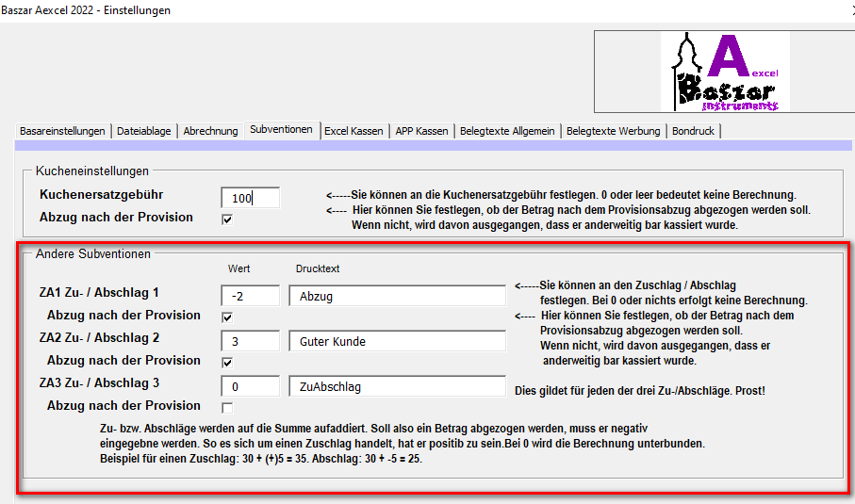This screenshot has width=855, height=504.
Task: Click the ZA1 Zu- / Abschlag 1 label
Action: 99,293
